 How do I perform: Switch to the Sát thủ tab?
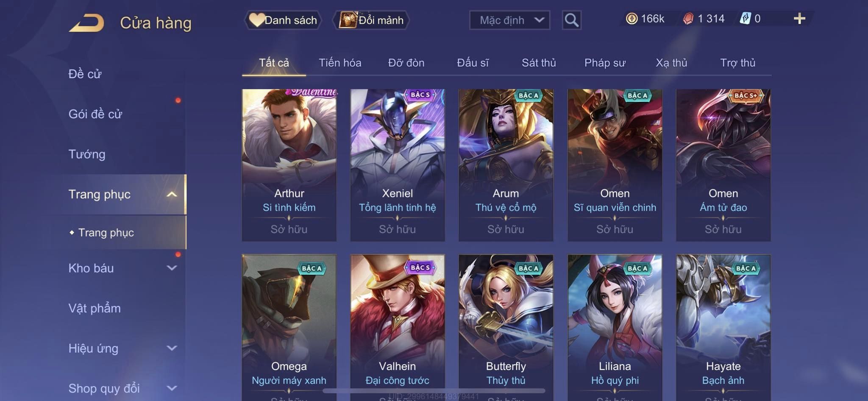point(539,63)
